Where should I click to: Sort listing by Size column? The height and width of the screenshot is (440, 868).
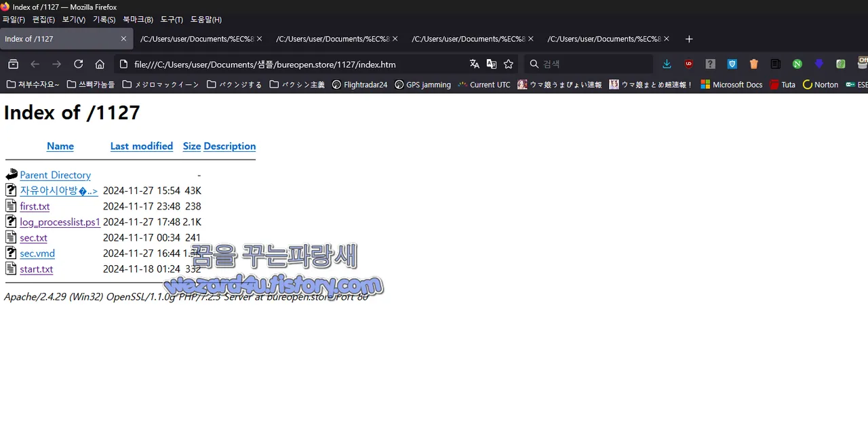(x=192, y=146)
